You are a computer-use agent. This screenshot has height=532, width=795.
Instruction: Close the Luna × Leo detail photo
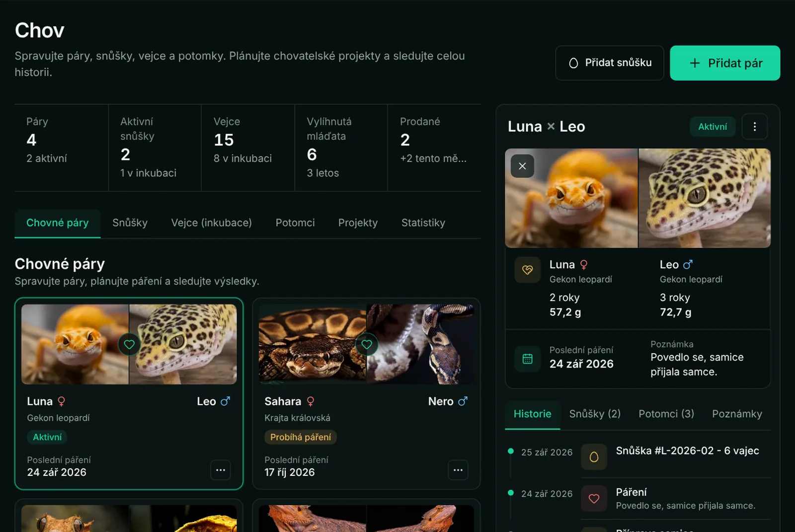pyautogui.click(x=522, y=166)
